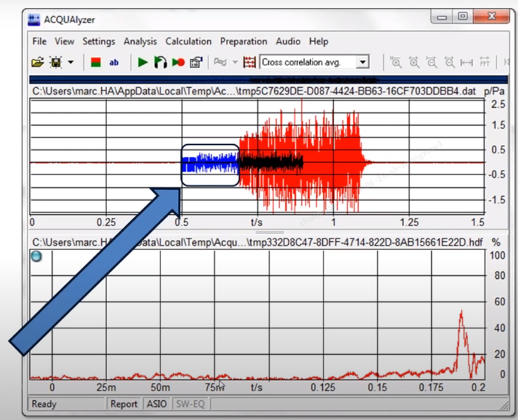Screen dimensions: 518x420
Task: Close the ACQUAlyzer window
Action: tap(491, 16)
